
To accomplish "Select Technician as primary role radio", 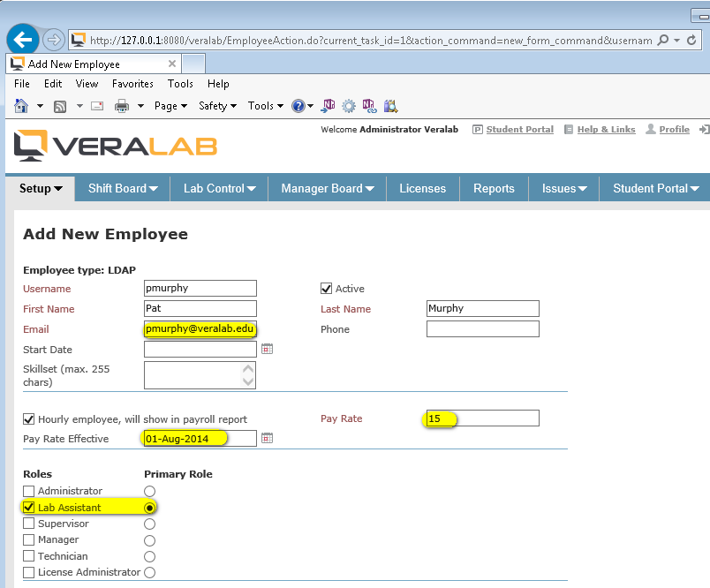I will click(149, 557).
